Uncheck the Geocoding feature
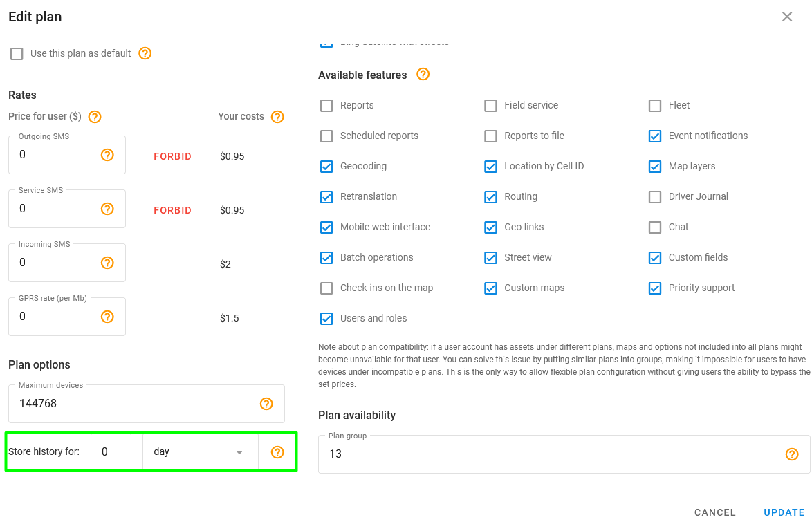 pos(326,167)
